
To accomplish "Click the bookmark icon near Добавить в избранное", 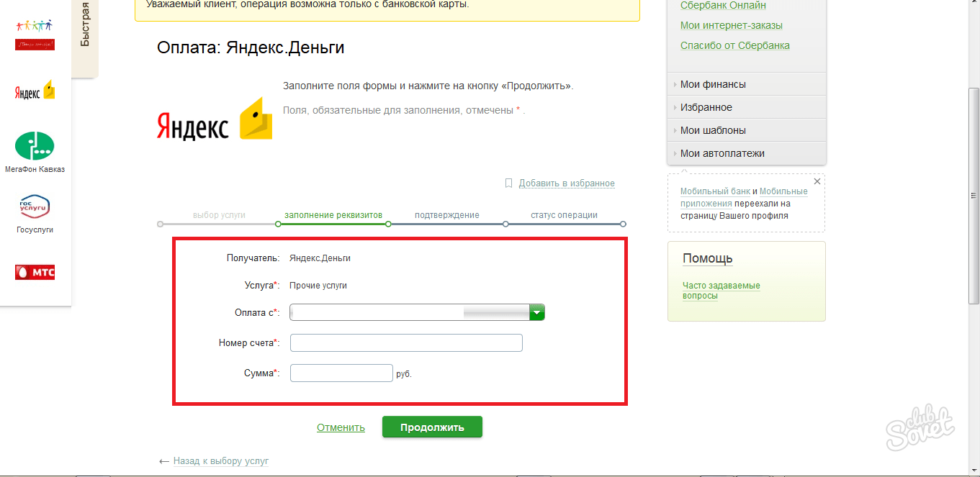I will pos(508,183).
